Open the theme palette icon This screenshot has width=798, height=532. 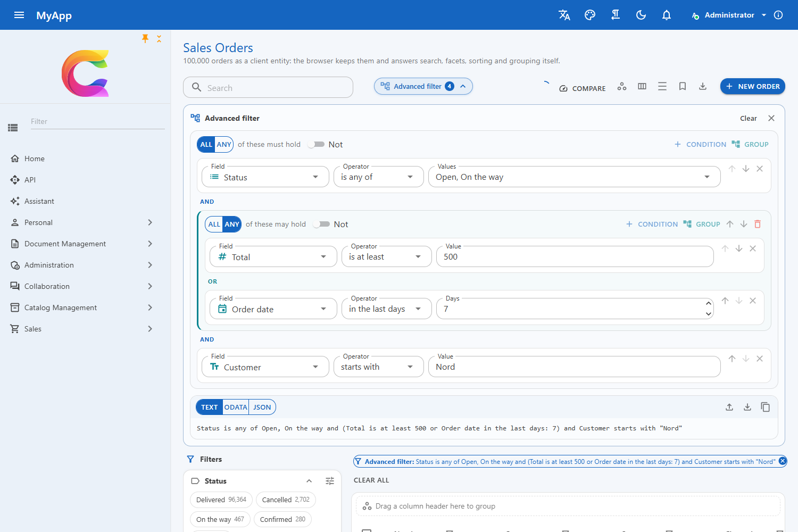coord(590,15)
